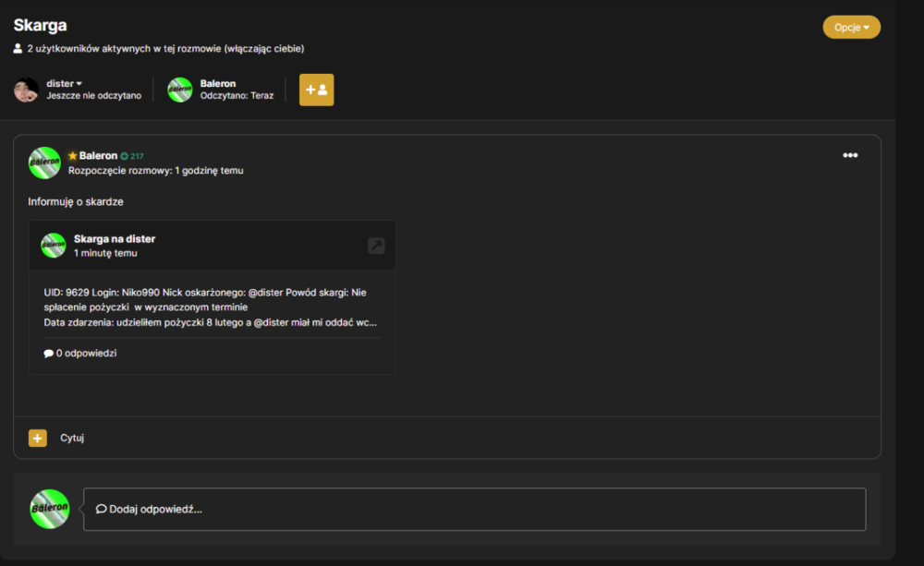Open the embedded complaint via arrow icon
Screen dimensions: 924x566
376,246
